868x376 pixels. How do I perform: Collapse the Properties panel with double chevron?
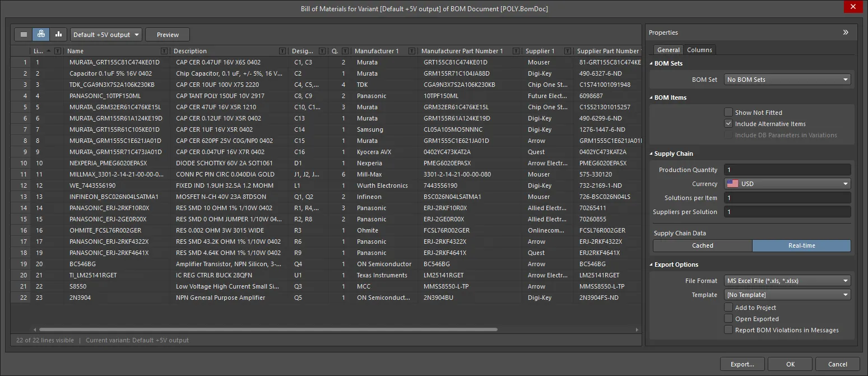tap(846, 33)
